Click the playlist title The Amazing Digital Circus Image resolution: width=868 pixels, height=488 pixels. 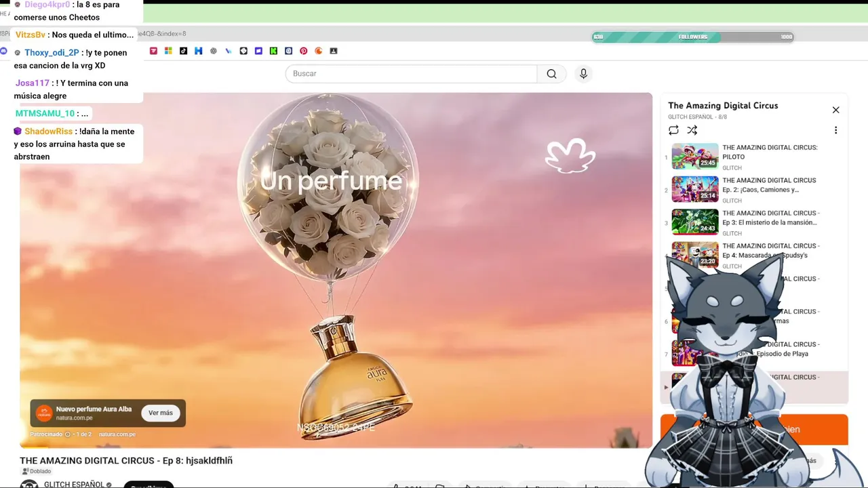(723, 106)
